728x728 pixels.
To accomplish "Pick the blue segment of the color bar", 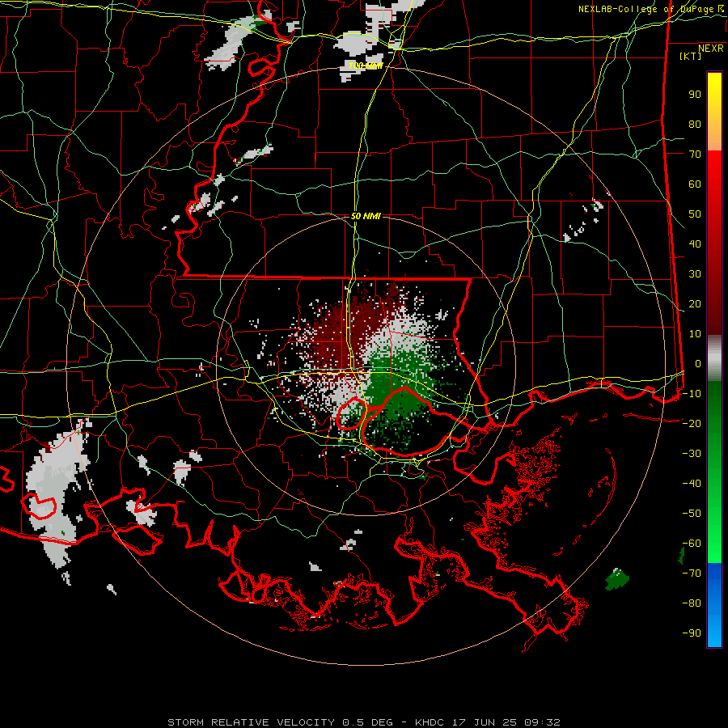I will [x=714, y=605].
